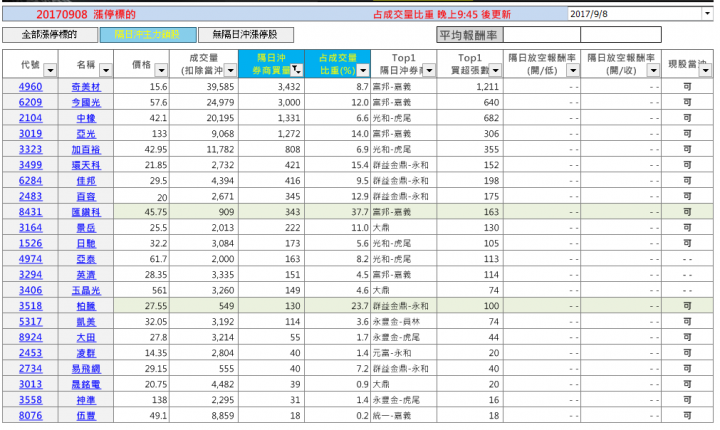
Task: Open the Top1 買超張數 filter dropdown
Action: (x=495, y=70)
